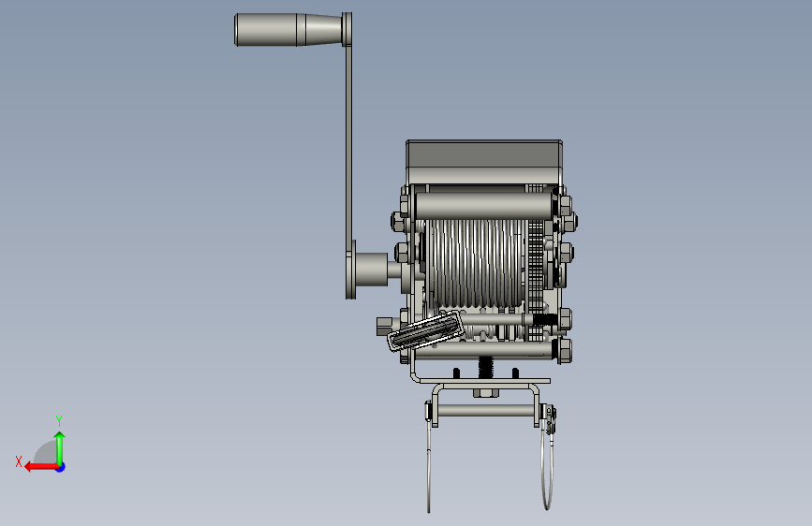Select the Y label of the axis triad
Viewport: 812px width, 526px height.
59,420
